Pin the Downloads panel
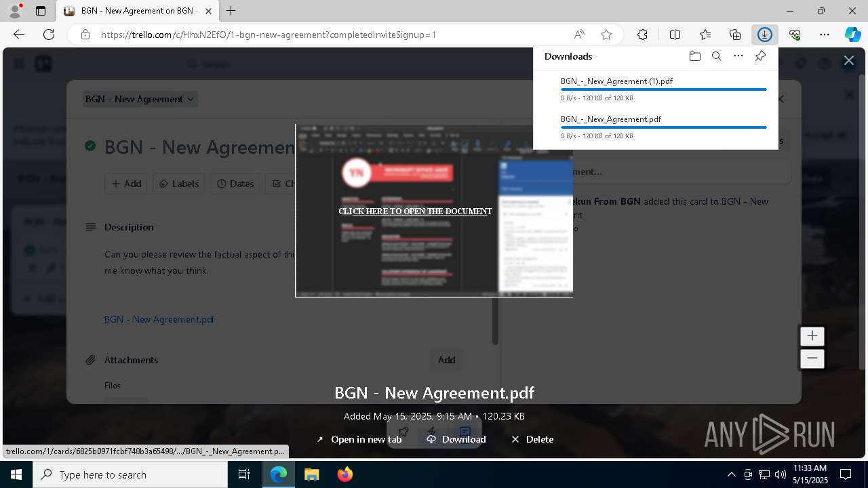 [760, 56]
